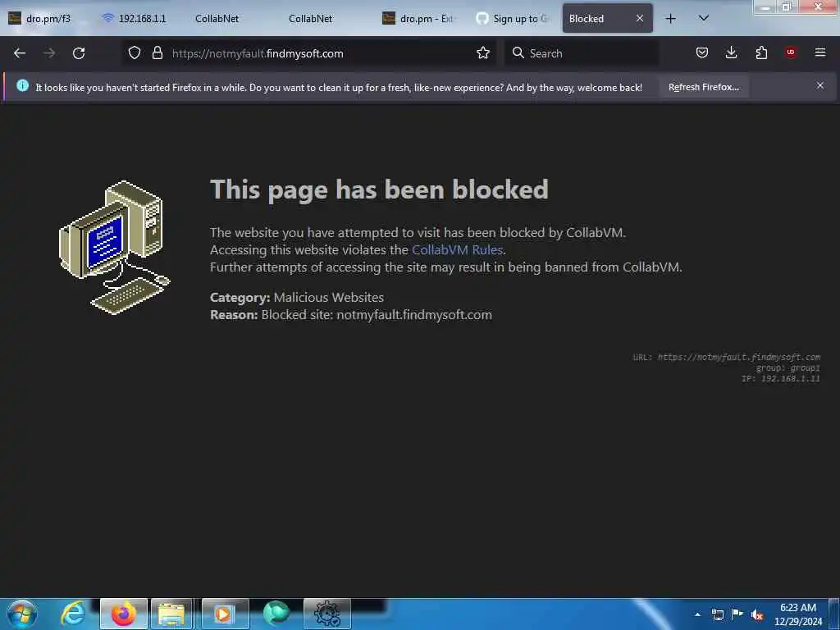Switch to the 192.168.1.1 tab

point(142,19)
